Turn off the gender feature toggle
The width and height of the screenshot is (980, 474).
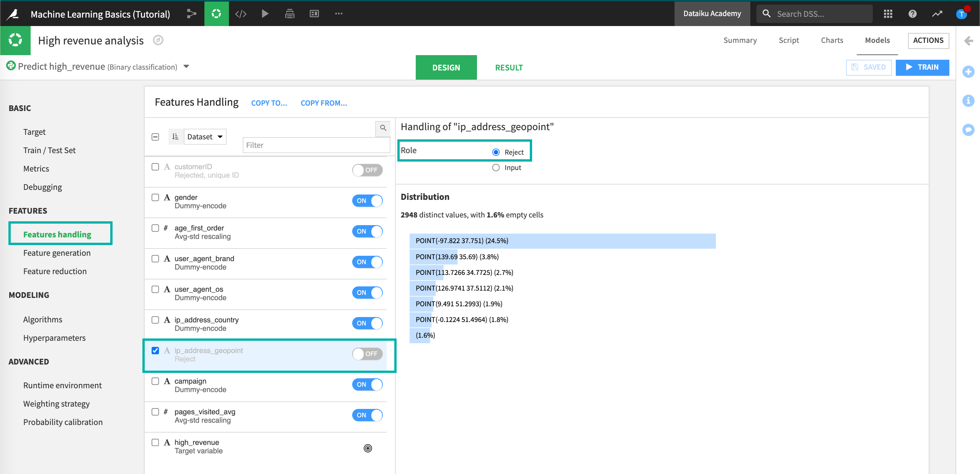point(367,201)
